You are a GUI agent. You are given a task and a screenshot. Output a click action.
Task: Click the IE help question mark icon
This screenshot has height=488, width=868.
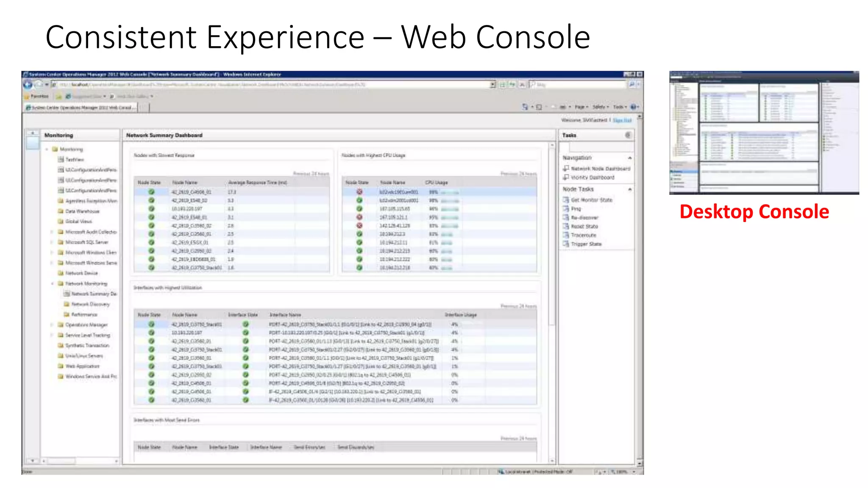coord(634,107)
